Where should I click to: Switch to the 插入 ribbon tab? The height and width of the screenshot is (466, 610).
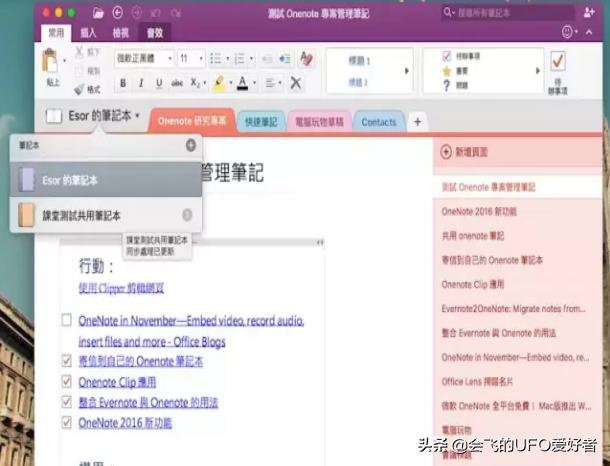click(88, 33)
